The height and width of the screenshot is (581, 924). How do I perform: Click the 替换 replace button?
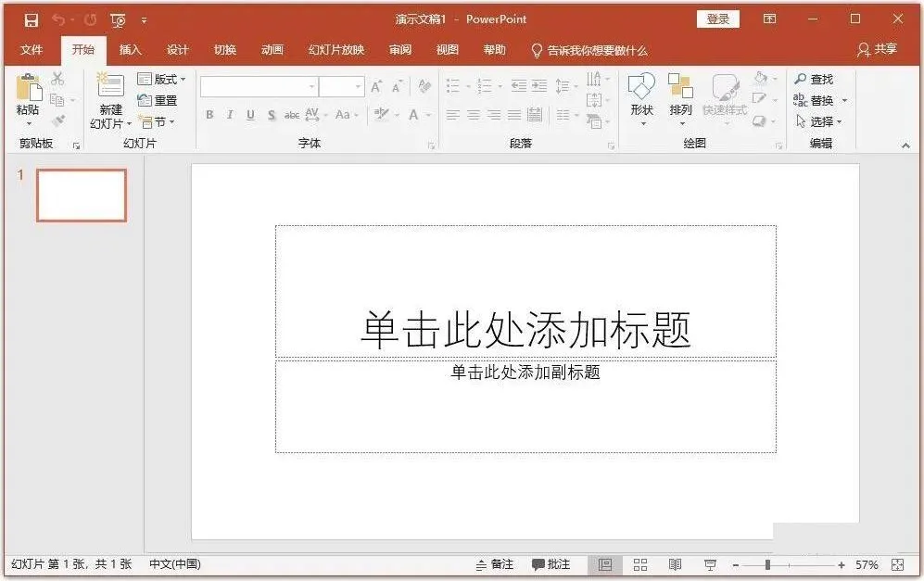[x=815, y=100]
